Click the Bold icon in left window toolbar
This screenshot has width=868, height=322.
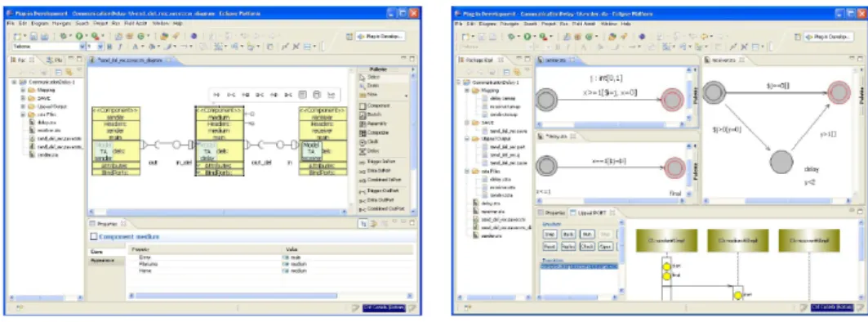click(109, 47)
